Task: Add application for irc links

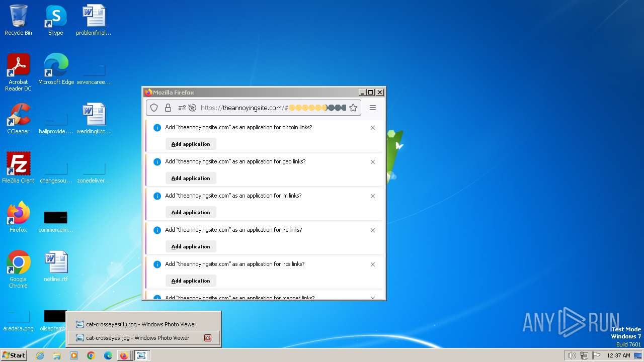Action: [x=191, y=246]
